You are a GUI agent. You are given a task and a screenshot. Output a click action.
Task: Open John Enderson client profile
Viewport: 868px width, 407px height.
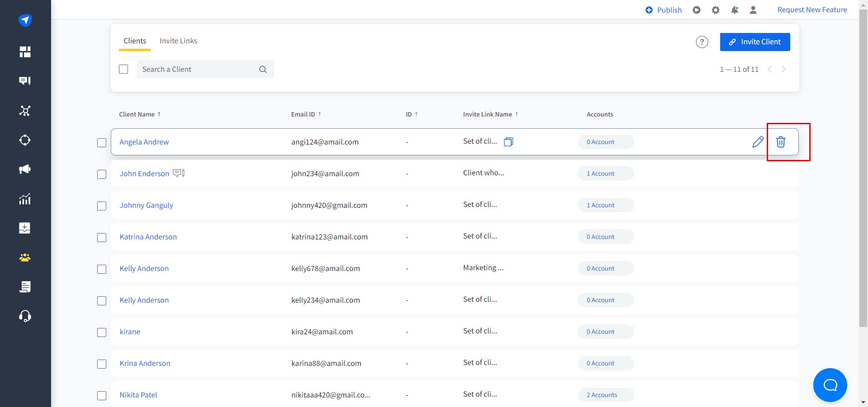tap(144, 173)
